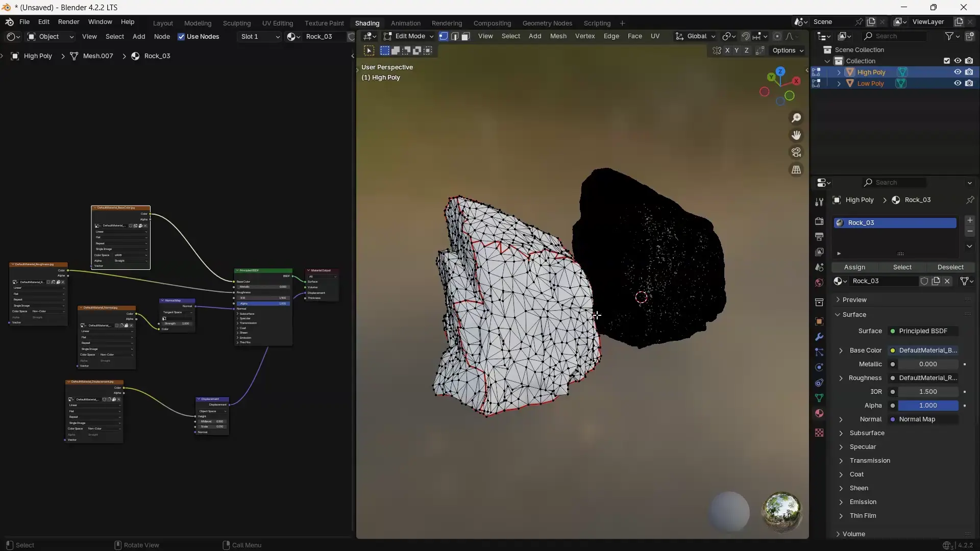Click the Alpha value slider

(928, 406)
